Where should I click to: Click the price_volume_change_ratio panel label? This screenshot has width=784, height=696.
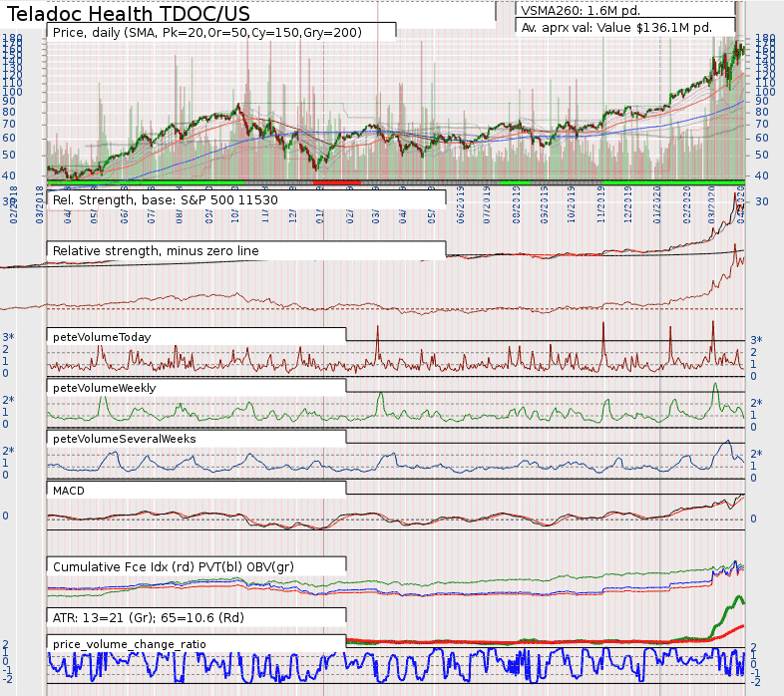(129, 644)
